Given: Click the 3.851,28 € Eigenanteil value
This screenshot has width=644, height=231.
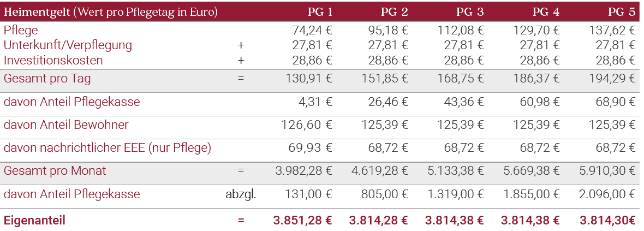Looking at the screenshot, I should click(302, 221).
